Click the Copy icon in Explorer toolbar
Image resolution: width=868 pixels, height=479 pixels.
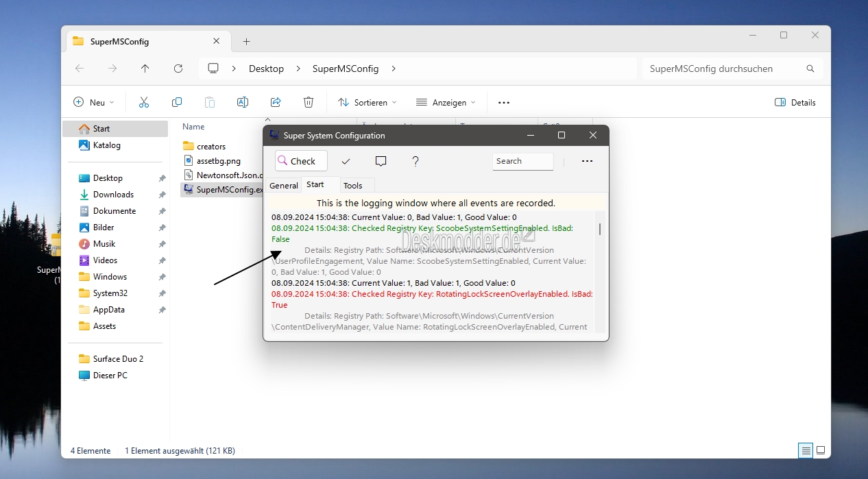[177, 102]
